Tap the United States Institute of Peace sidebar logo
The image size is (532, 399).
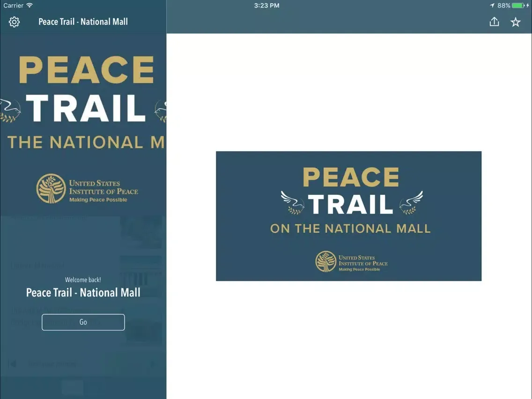coord(87,189)
